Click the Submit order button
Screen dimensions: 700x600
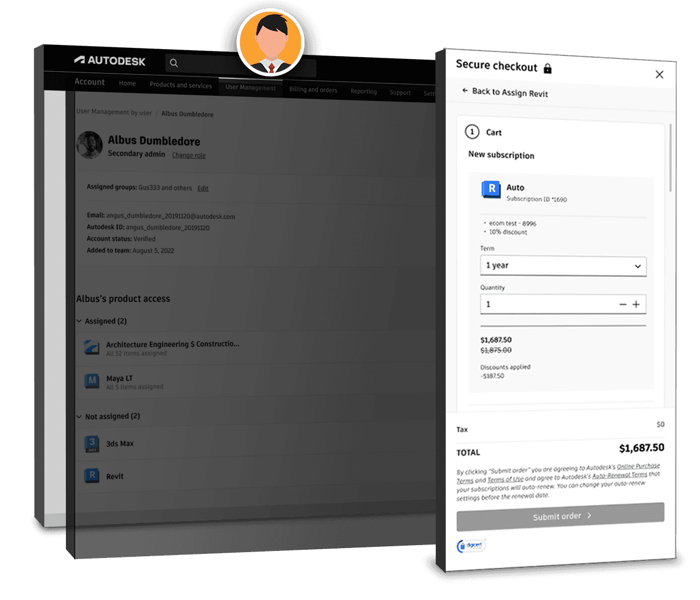[x=560, y=516]
